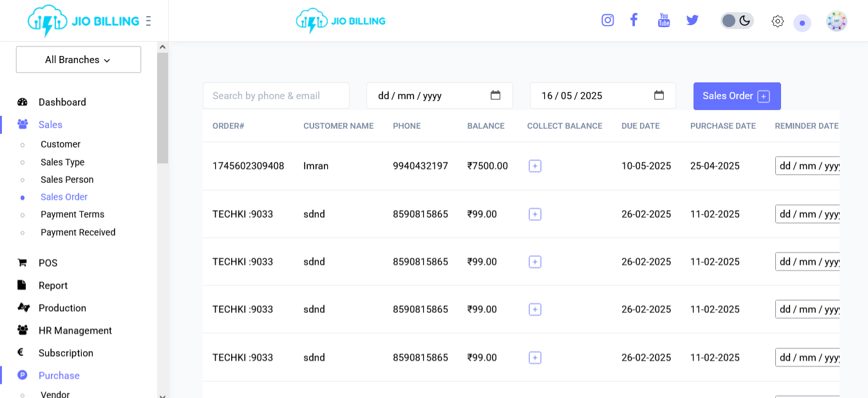
Task: Open calendar picker for 16/05/2025 date
Action: 659,95
